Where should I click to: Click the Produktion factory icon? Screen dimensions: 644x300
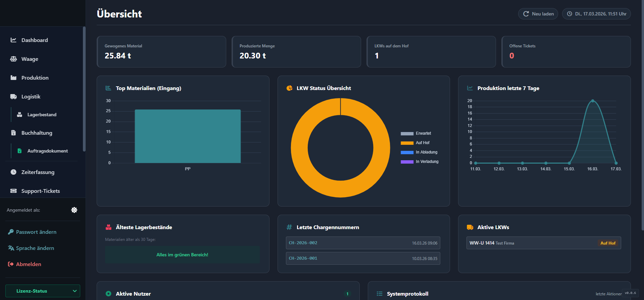click(x=13, y=78)
